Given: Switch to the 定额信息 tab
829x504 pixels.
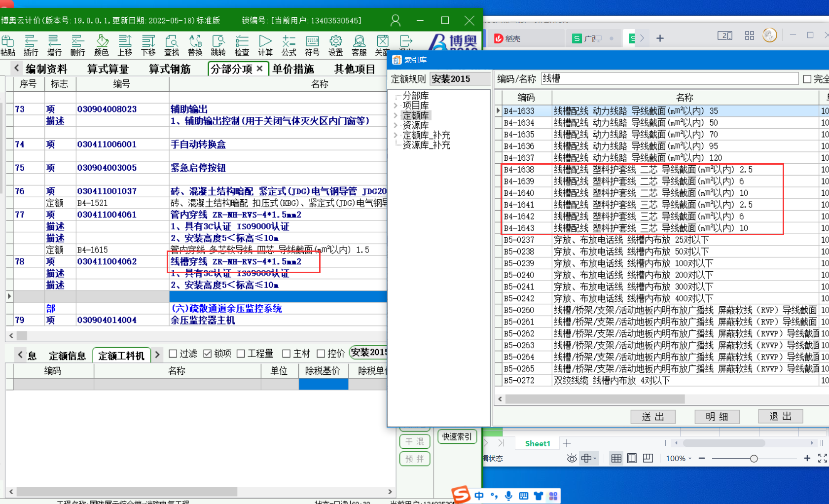Looking at the screenshot, I should [68, 356].
